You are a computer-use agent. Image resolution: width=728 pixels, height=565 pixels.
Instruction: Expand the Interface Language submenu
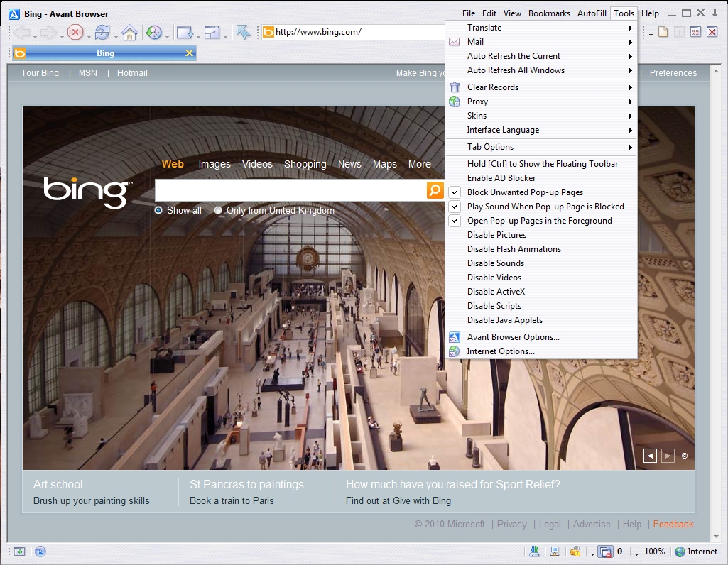click(541, 131)
